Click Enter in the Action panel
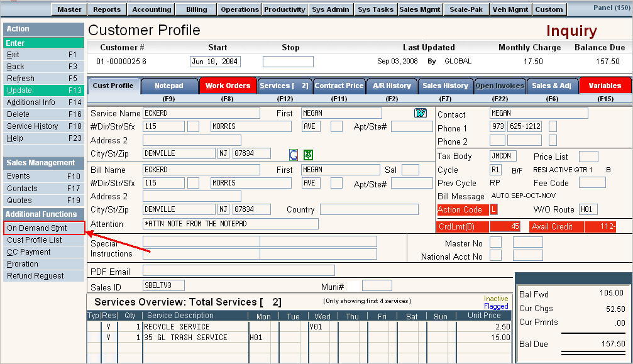The width and height of the screenshot is (633, 364). pyautogui.click(x=43, y=43)
